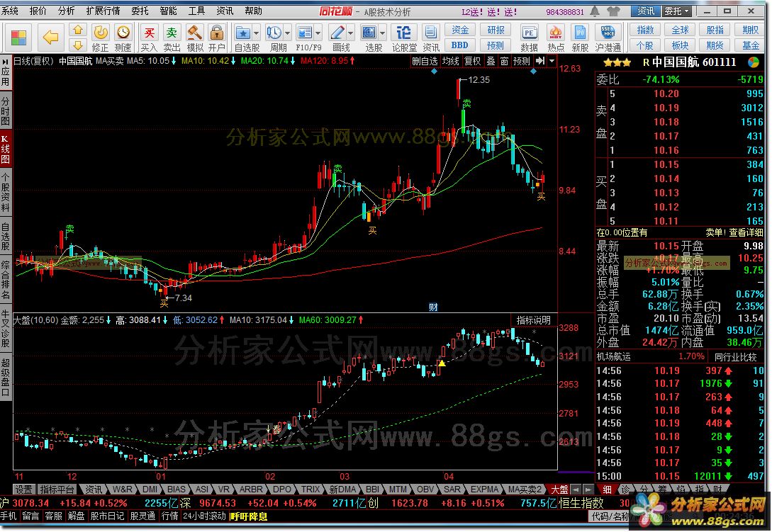Screen dimensions: 772x532
Task: Click the notification bell icon in title bar
Action: (595, 11)
